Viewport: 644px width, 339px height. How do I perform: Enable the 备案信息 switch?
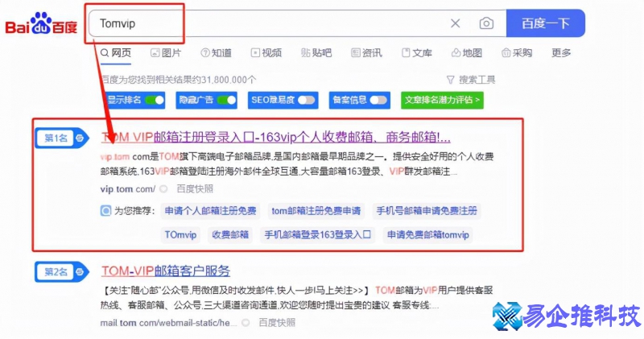coord(378,100)
